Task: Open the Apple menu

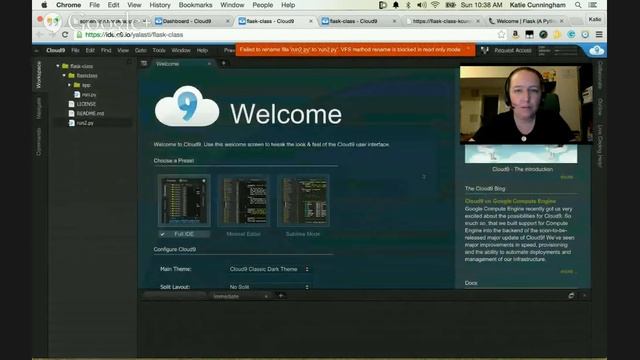Action: [x=44, y=5]
